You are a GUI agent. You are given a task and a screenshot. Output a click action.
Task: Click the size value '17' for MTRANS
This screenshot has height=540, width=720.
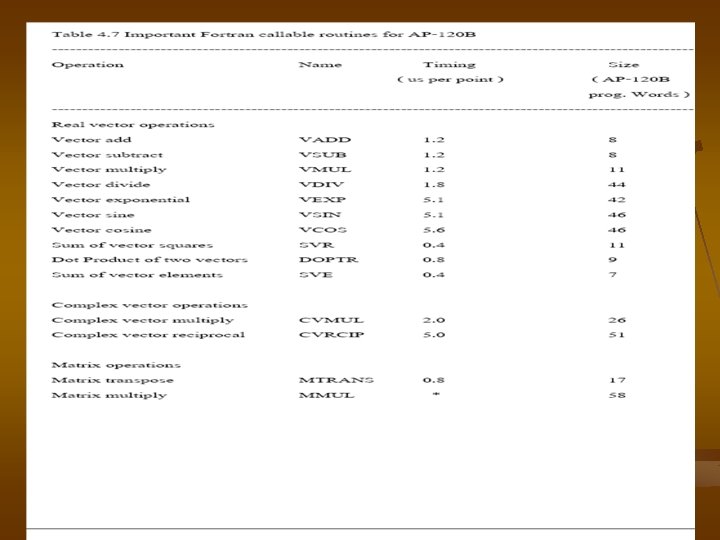pyautogui.click(x=616, y=380)
